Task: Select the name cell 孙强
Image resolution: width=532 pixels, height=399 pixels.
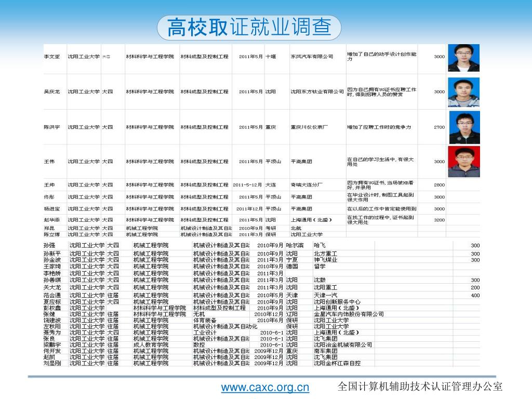Action: (x=49, y=245)
